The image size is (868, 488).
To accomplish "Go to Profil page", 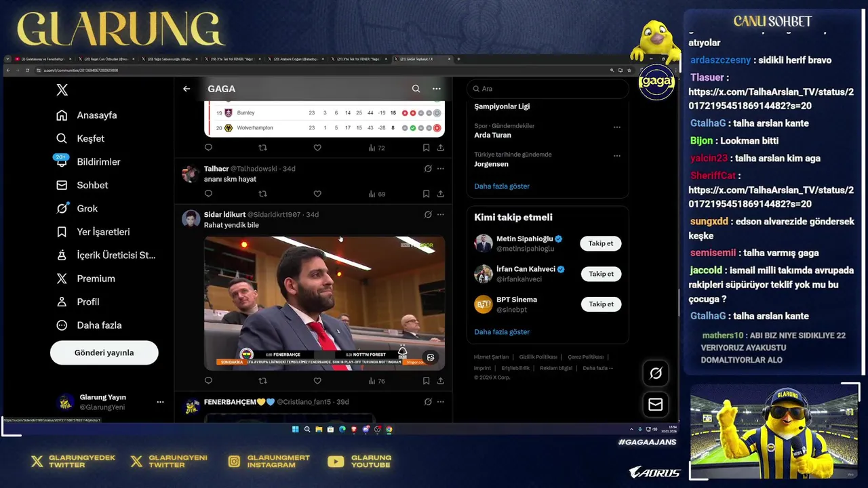I will (77, 302).
